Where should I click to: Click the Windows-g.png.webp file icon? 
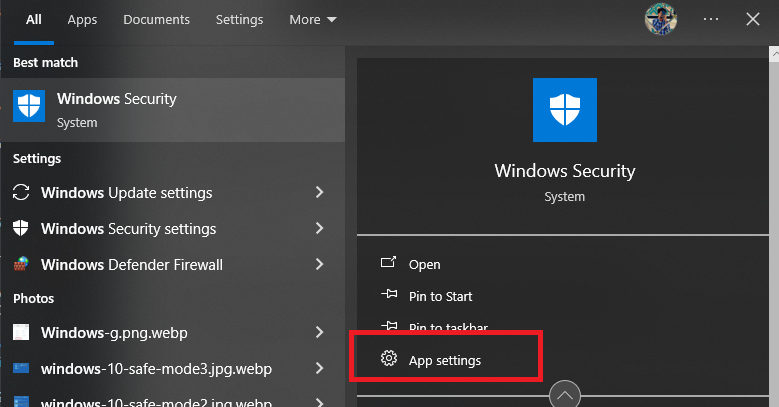21,332
